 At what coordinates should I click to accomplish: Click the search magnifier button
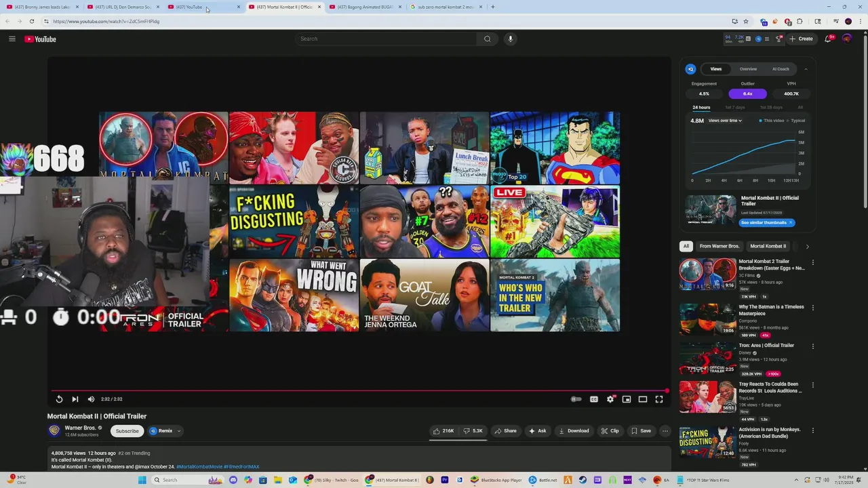click(487, 39)
